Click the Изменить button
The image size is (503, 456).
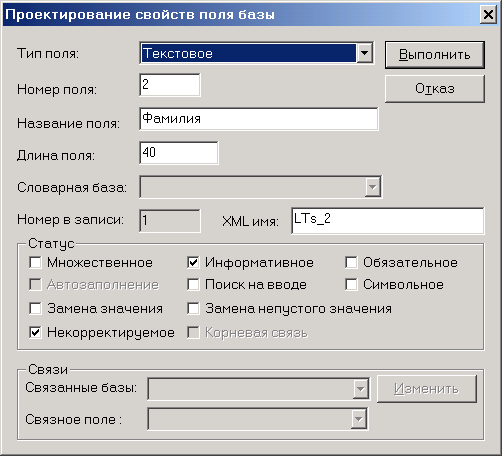click(427, 389)
